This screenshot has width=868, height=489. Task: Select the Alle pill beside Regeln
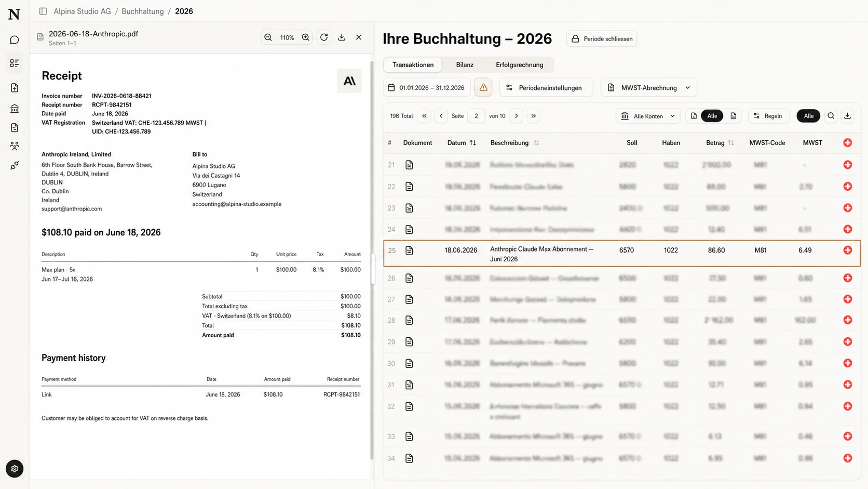point(809,116)
